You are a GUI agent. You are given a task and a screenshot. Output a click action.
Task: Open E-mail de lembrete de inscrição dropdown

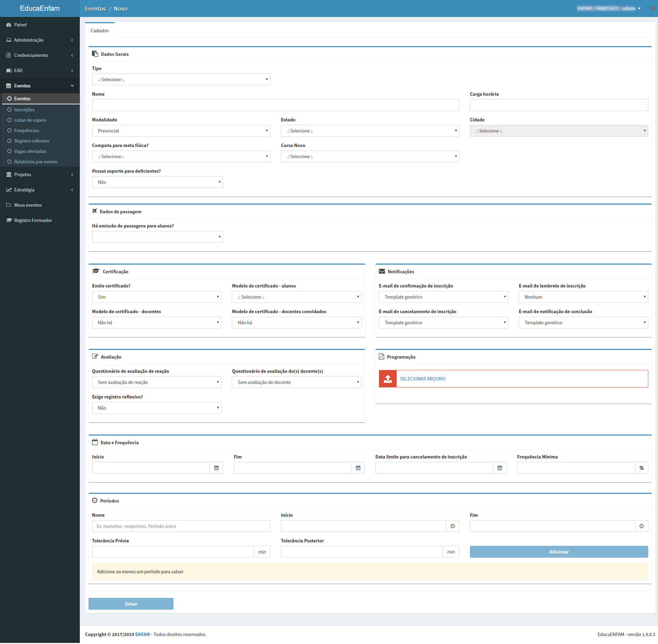pyautogui.click(x=583, y=297)
